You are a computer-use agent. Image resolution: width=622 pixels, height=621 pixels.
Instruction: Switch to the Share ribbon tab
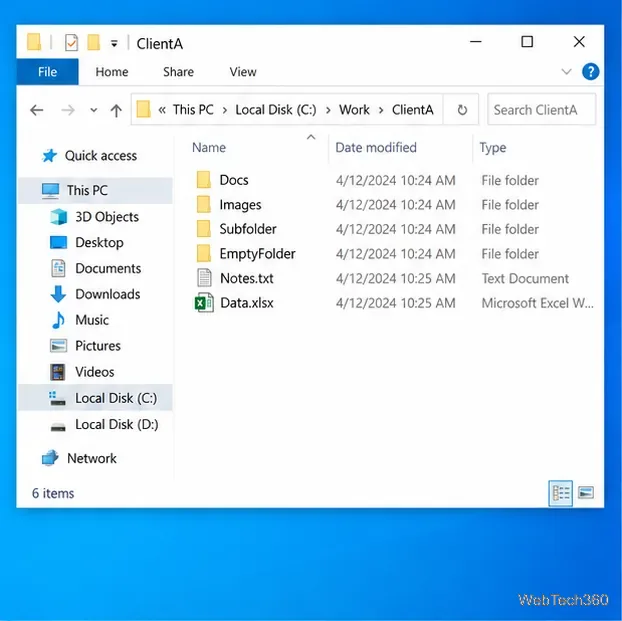coord(179,72)
